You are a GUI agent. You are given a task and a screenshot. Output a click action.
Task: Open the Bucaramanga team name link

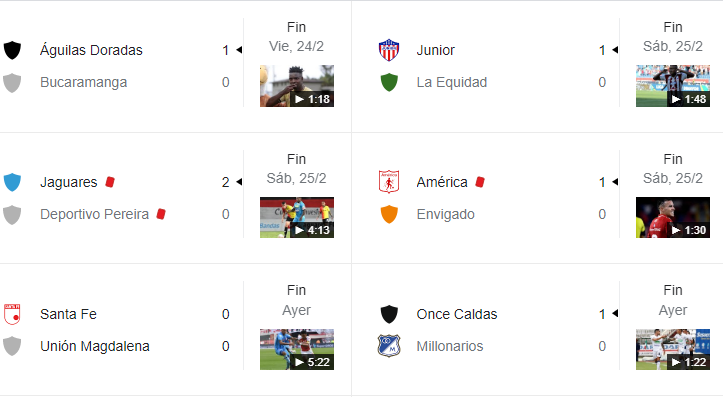[83, 83]
